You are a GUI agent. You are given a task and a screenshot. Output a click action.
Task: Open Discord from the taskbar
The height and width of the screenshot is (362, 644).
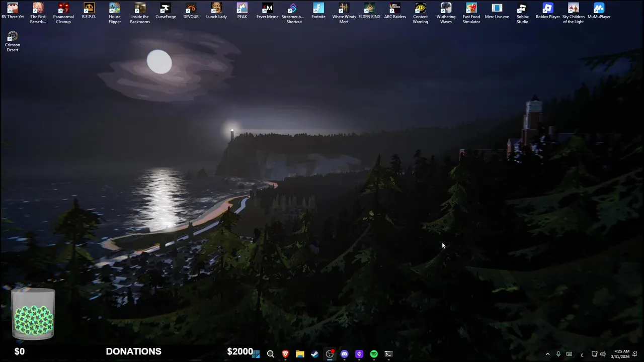(x=344, y=354)
